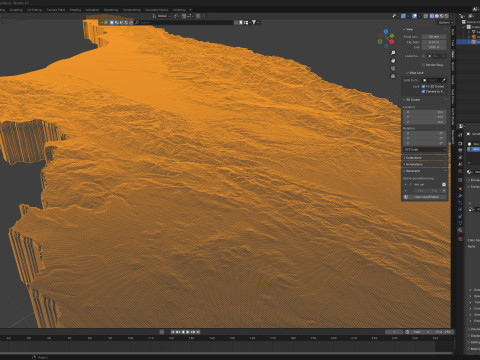Select wireframe viewport shading mode
480x360 pixels.
tap(432, 16)
